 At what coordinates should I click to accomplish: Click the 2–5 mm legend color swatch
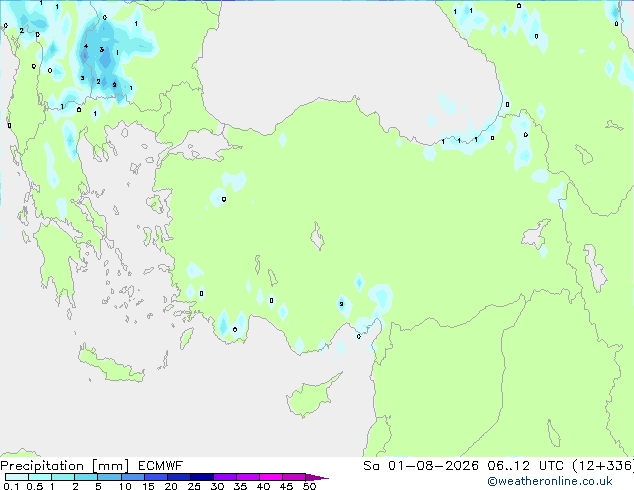coord(86,477)
